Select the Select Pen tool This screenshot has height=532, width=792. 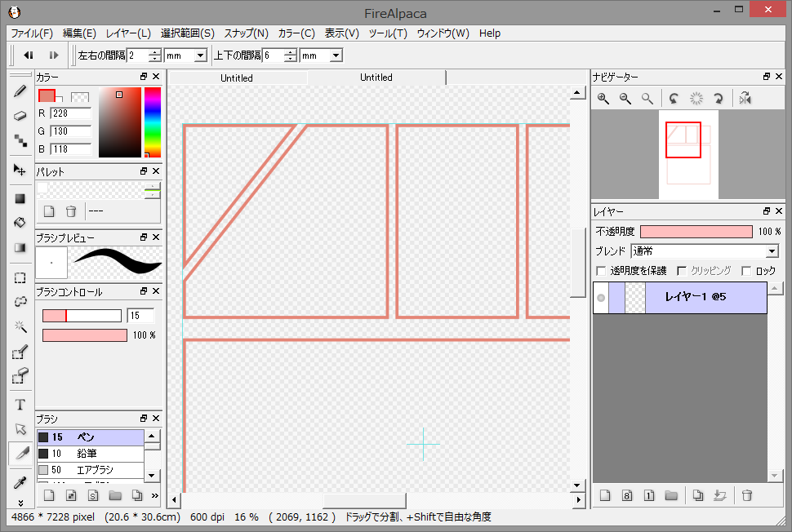click(20, 352)
